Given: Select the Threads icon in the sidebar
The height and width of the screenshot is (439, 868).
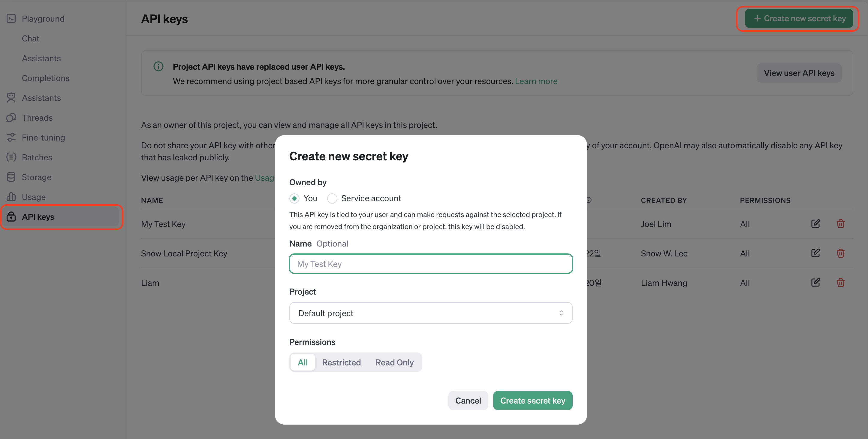Looking at the screenshot, I should pyautogui.click(x=11, y=117).
